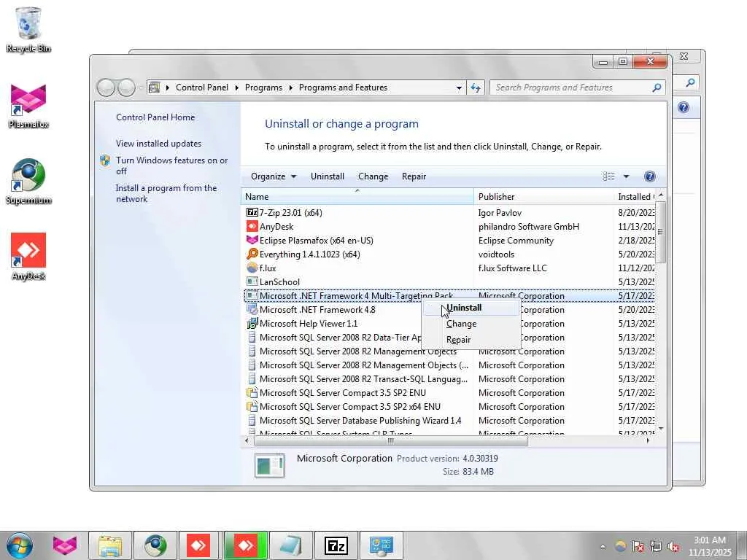Click the vertical scrollbar thumb

[x=660, y=232]
